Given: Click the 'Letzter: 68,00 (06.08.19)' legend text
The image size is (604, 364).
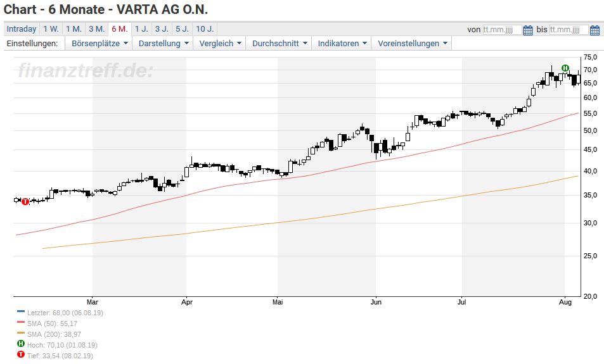Looking at the screenshot, I should [65, 313].
